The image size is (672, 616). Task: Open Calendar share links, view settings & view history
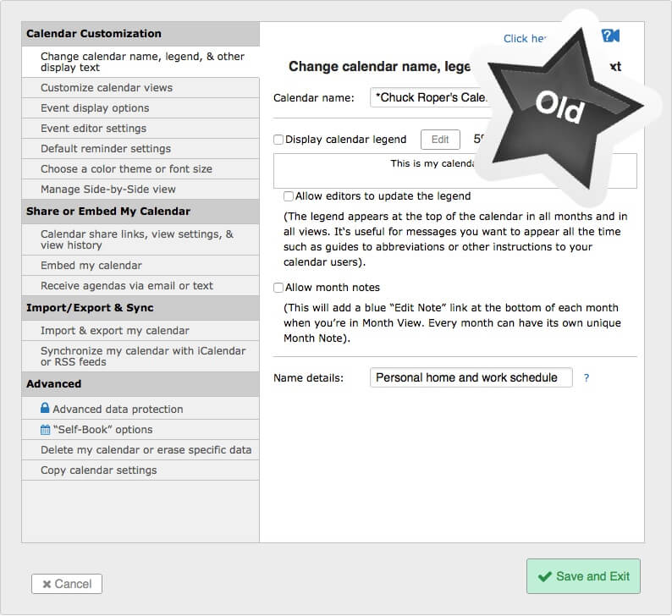click(x=140, y=239)
